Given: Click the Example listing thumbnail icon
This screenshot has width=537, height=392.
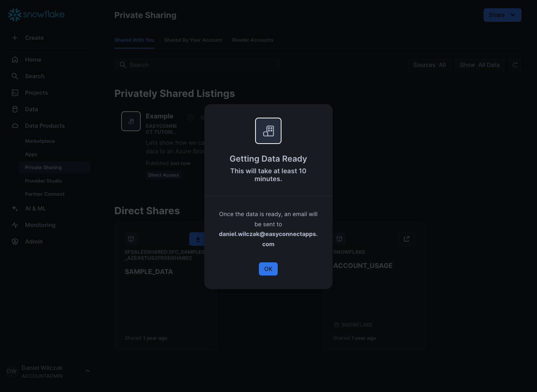Looking at the screenshot, I should click(131, 121).
